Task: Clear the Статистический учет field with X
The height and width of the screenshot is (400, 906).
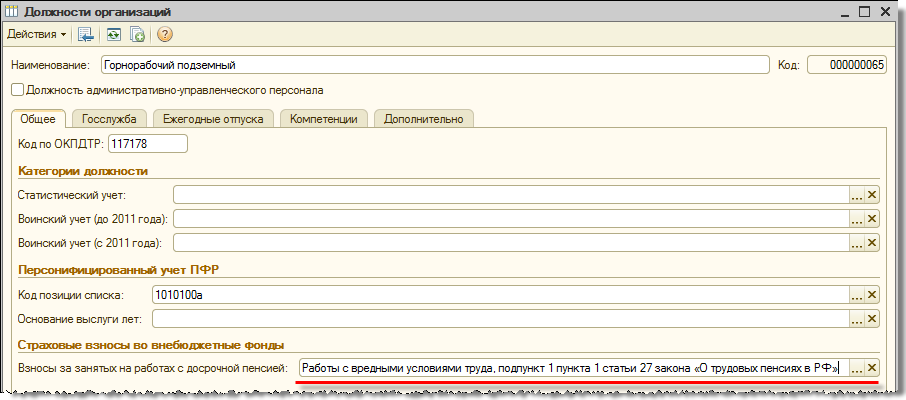Action: pos(872,195)
